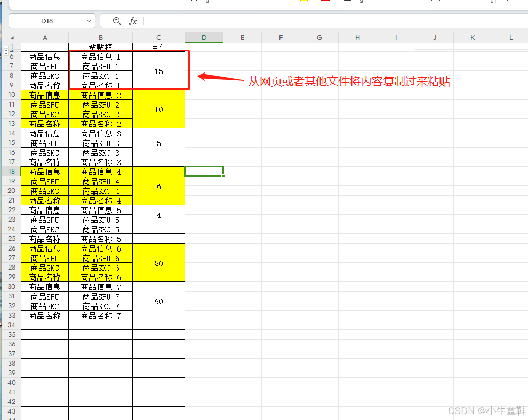Select row 43 header
This screenshot has width=528, height=420.
pos(12,411)
